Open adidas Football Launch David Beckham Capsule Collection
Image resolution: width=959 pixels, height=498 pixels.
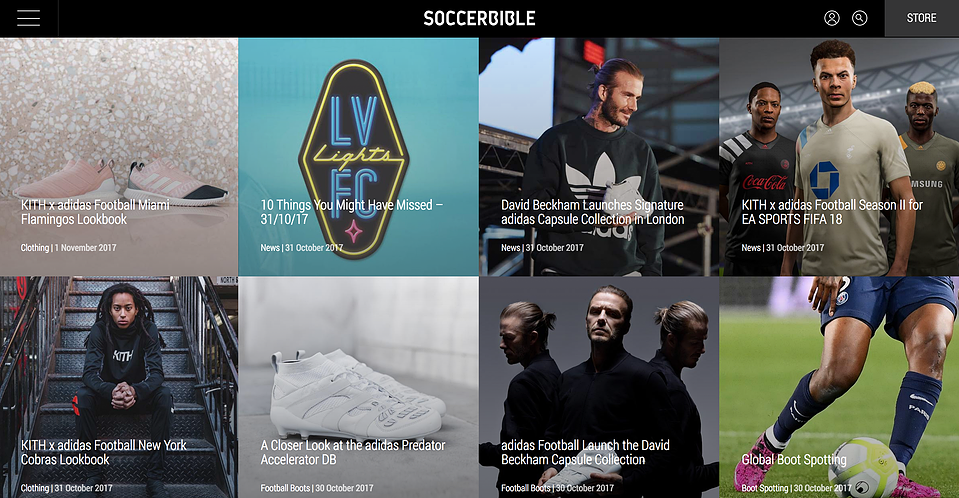coord(585,453)
